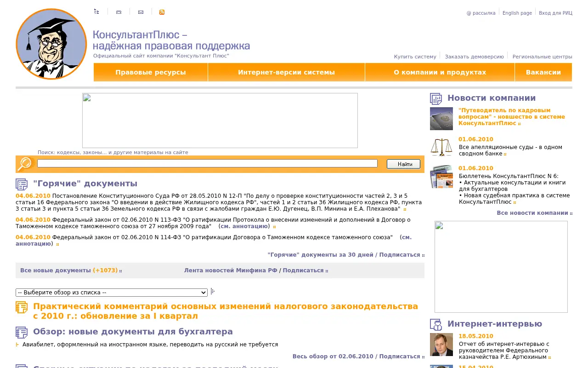
Task: Click the Вход для РИЦ link
Action: (555, 13)
